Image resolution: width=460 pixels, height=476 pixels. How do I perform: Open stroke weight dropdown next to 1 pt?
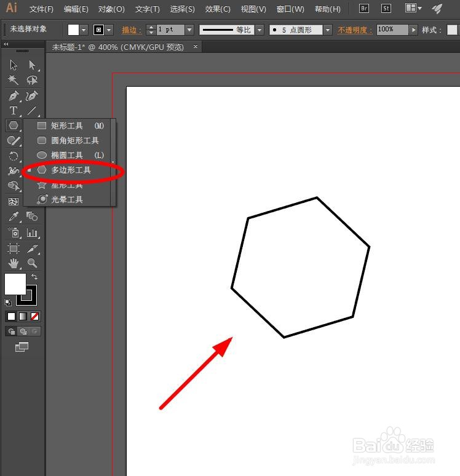pyautogui.click(x=189, y=30)
